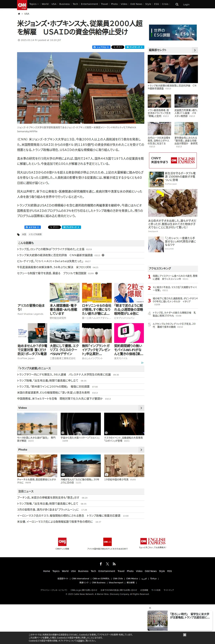Click the 米国 tag
Screen dimensions: 215x644
point(24,235)
